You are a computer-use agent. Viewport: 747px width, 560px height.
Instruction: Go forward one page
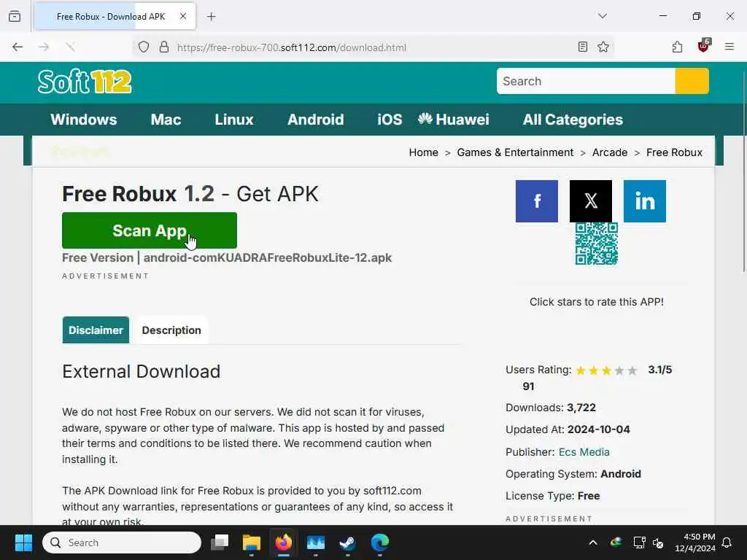point(44,47)
